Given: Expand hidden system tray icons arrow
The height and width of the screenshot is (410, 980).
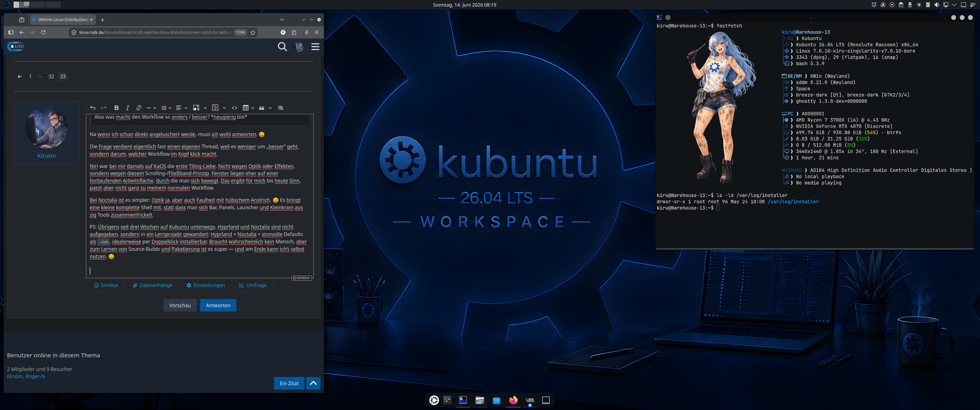Looking at the screenshot, I should pos(954,5).
